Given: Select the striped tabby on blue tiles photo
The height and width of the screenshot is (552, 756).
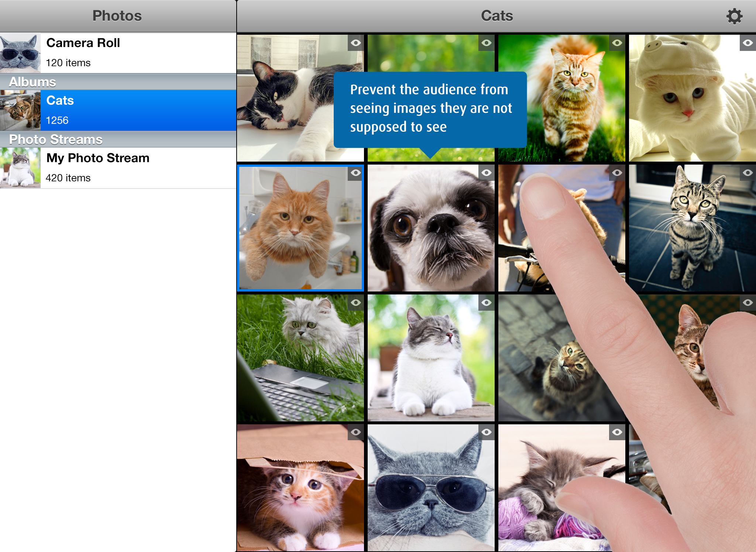Looking at the screenshot, I should click(x=693, y=228).
